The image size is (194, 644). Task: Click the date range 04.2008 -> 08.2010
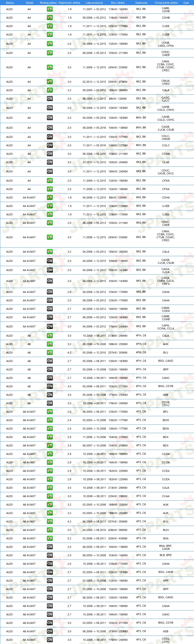[x=94, y=530]
